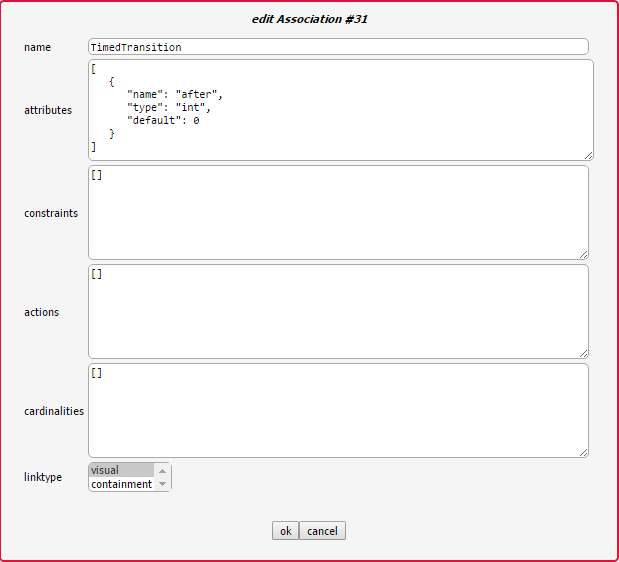Viewport: 619px width, 562px height.
Task: Click the cardinalities box resize handle
Action: 583,452
